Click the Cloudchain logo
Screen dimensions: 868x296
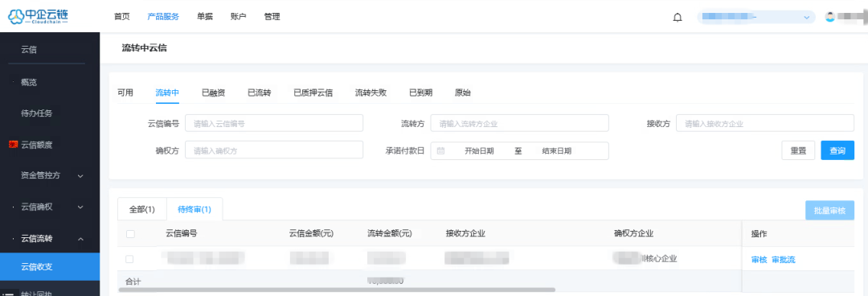[39, 17]
